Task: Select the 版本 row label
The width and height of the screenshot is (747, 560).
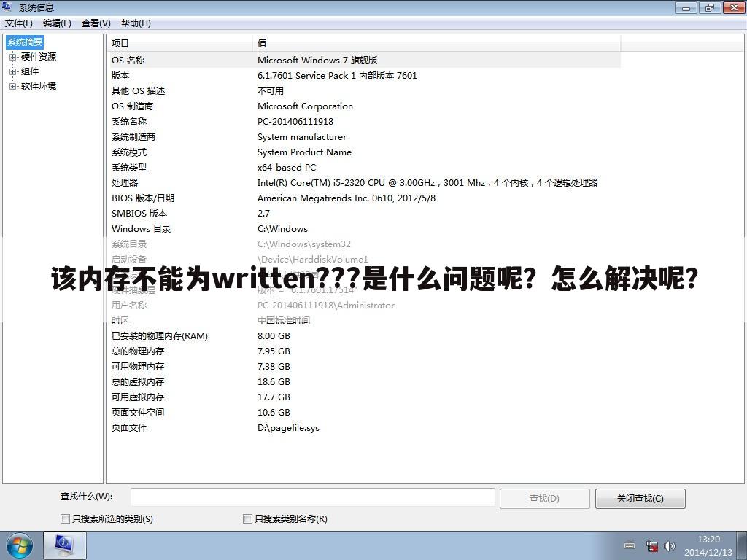Action: coord(120,75)
